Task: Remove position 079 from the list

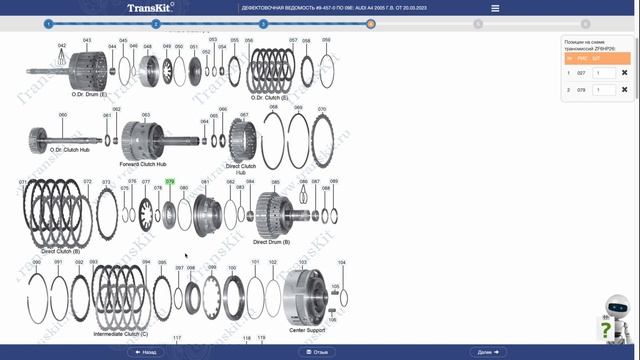Action: coord(624,89)
